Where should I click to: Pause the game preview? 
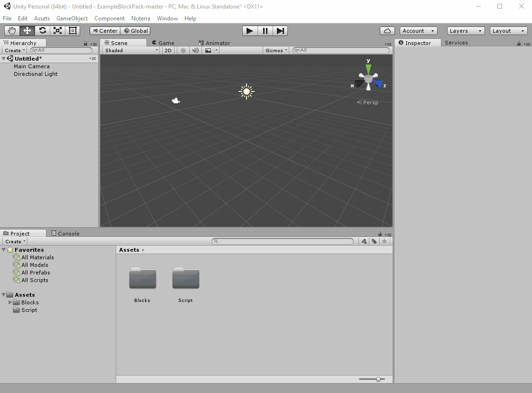point(265,31)
